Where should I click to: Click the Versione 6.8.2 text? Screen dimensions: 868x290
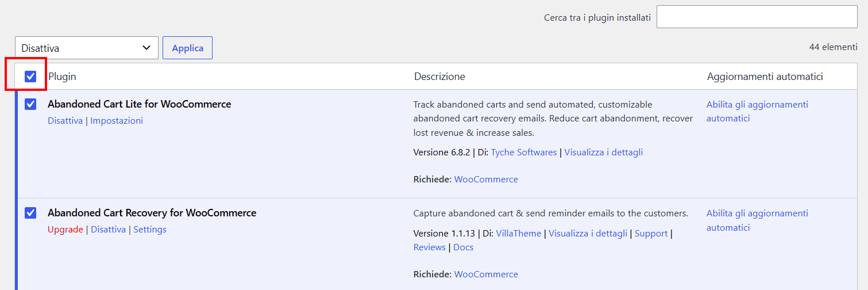coord(441,152)
